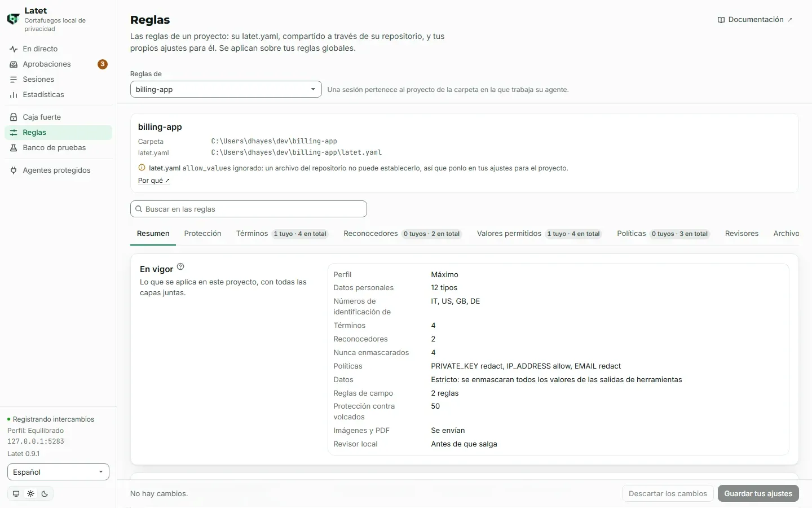Screen dimensions: 812x508
Task: Open Agentes protegidos
Action: point(58,170)
